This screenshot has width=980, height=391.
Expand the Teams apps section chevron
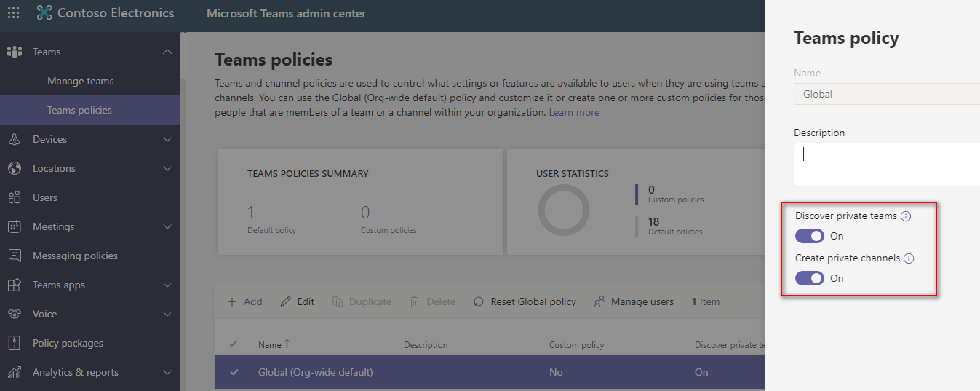pyautogui.click(x=167, y=285)
